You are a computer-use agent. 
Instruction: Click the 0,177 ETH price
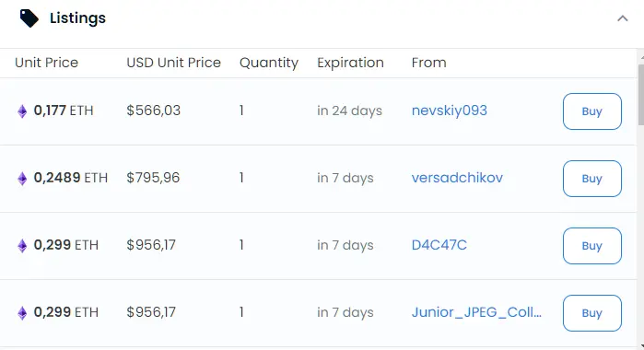(64, 111)
